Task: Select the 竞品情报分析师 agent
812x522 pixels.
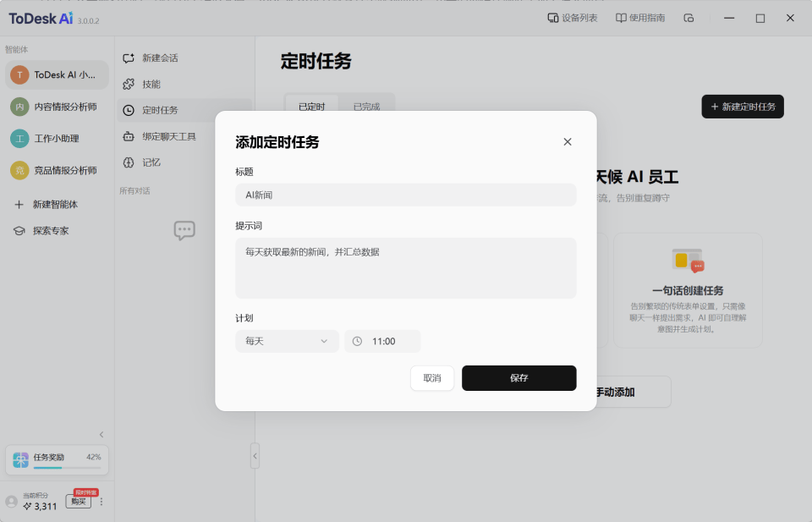Action: (x=57, y=170)
